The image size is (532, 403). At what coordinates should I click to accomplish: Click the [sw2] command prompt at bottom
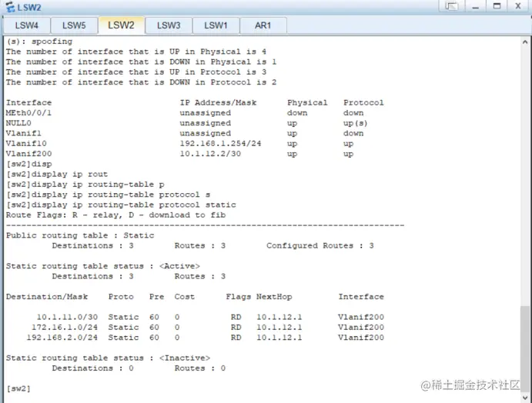click(18, 388)
